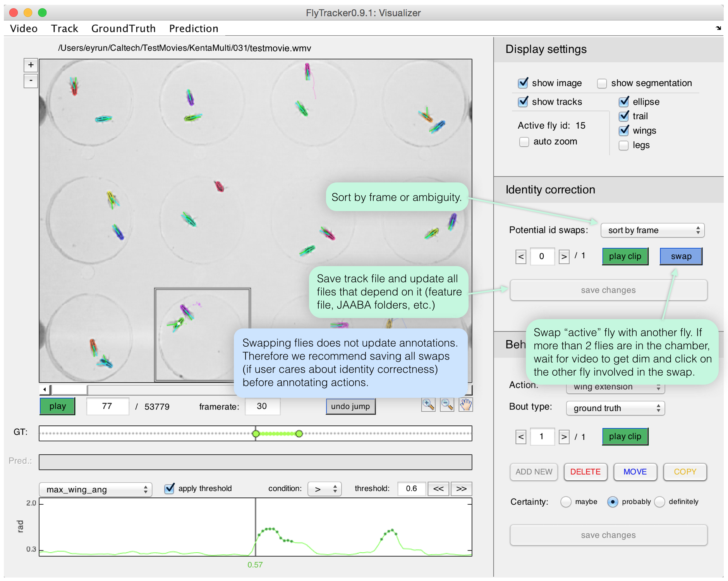Screen dimensions: 728x581
Task: Click the video frame scrollbar thumb
Action: [69, 389]
